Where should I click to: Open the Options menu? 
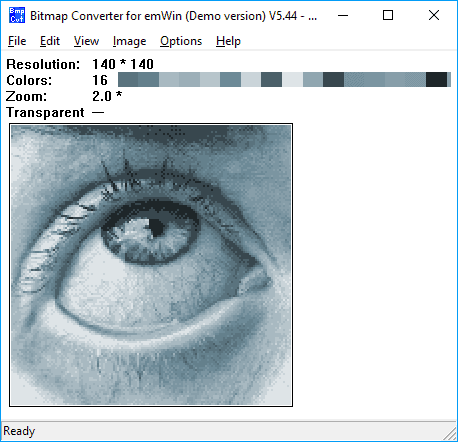(x=181, y=41)
